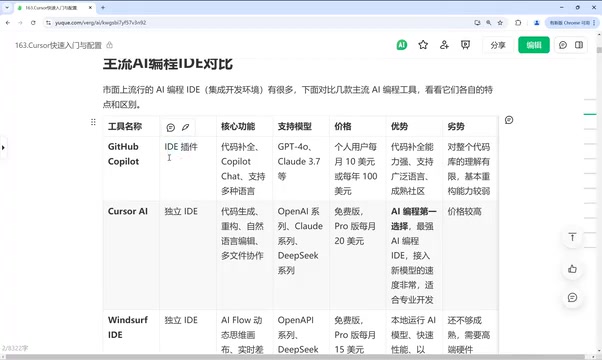This screenshot has width=602, height=360.
Task: Click Cursor AI price cell 免费版, Pro 版每月 20 美元
Action: click(357, 255)
